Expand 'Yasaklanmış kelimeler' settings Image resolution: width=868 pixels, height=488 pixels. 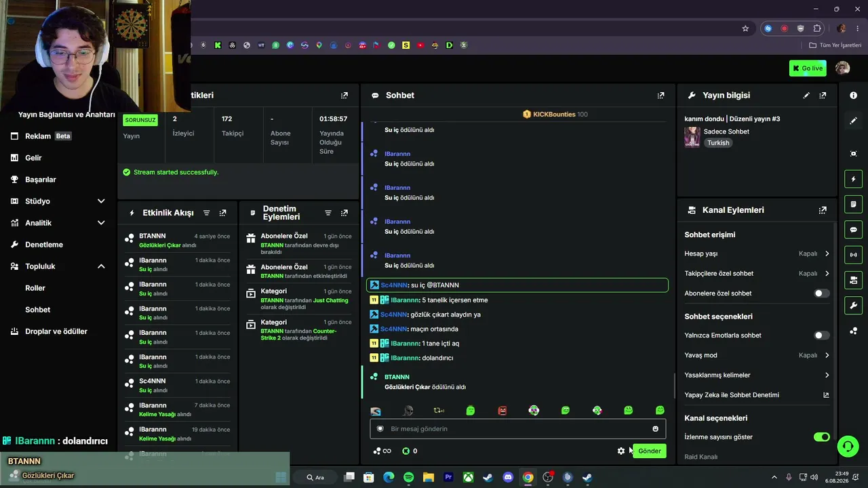coord(757,375)
